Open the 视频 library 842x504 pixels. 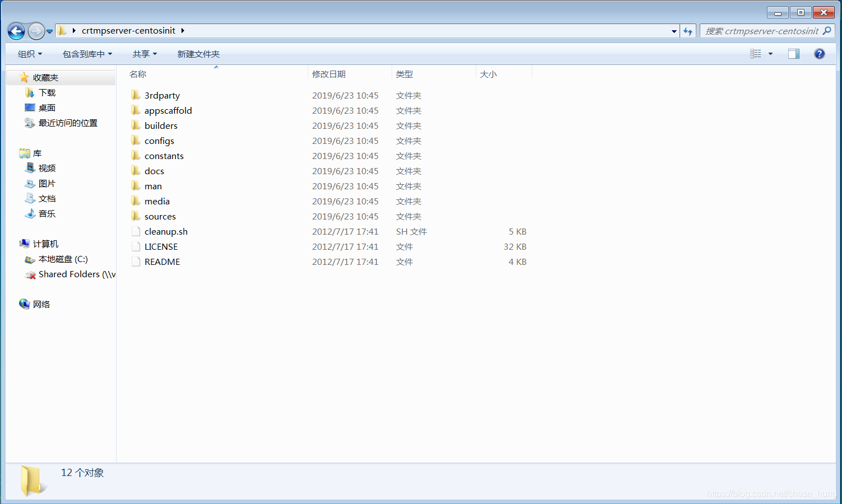click(47, 169)
